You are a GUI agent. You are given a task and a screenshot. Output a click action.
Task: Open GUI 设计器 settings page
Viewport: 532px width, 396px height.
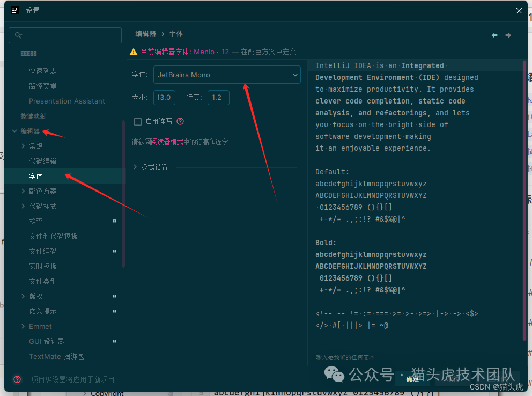[x=47, y=341]
